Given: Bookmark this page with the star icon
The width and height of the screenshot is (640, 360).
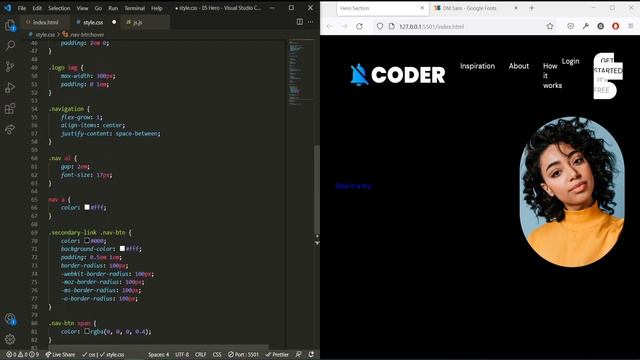Looking at the screenshot, I should (550, 26).
